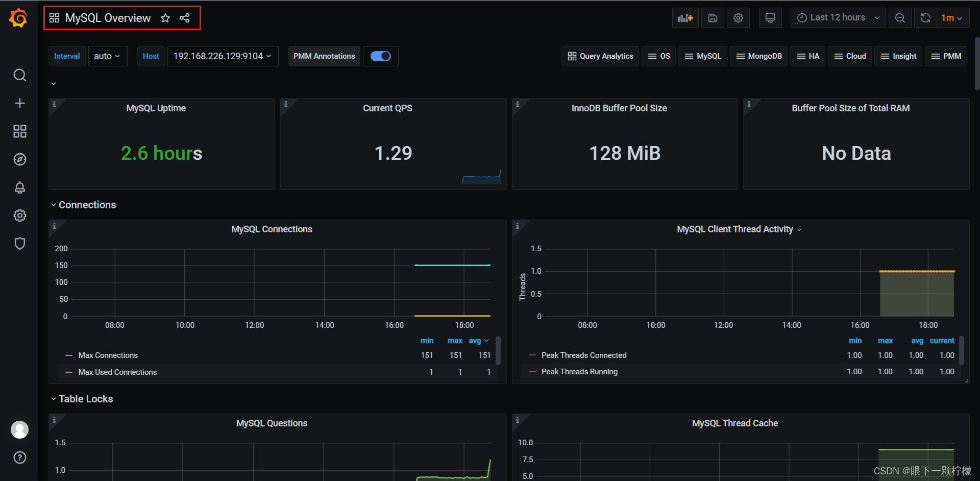Star the MySQL Overview dashboard

tap(165, 18)
